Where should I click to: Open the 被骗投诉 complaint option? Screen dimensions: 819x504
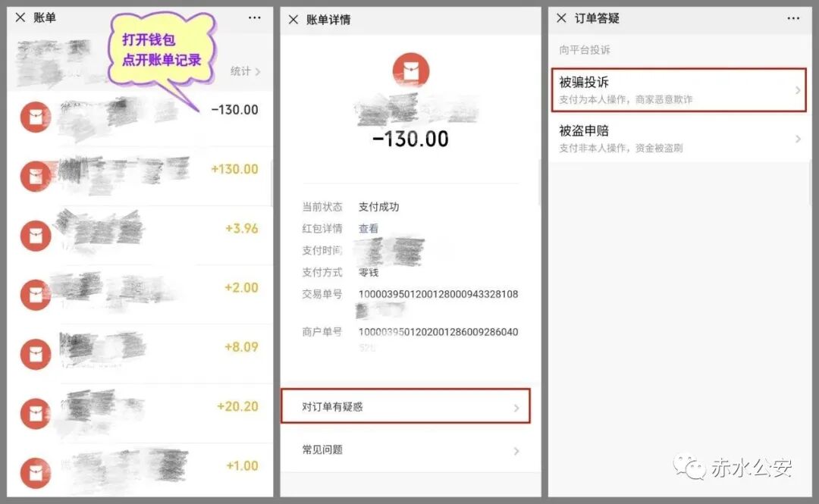(679, 90)
